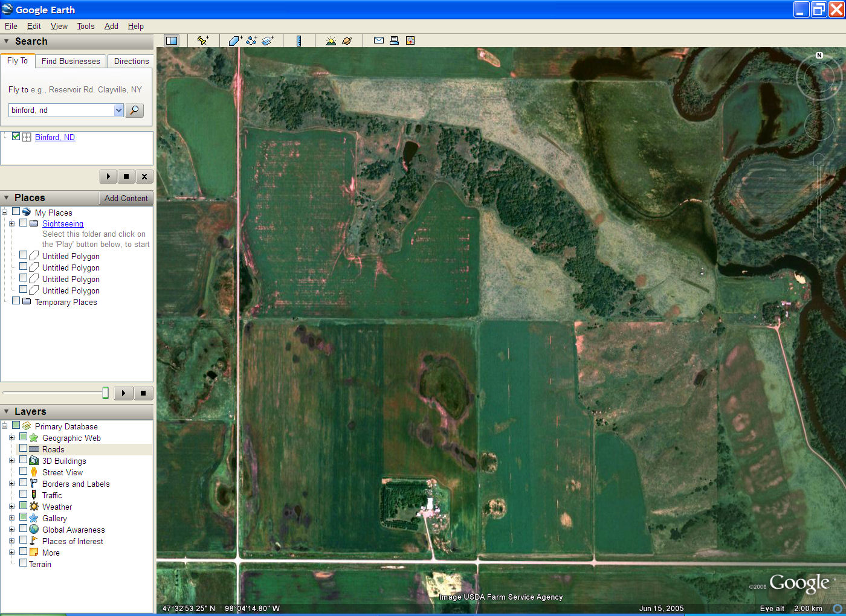846x616 pixels.
Task: Collapse the Layers panel triangle
Action: (7, 411)
